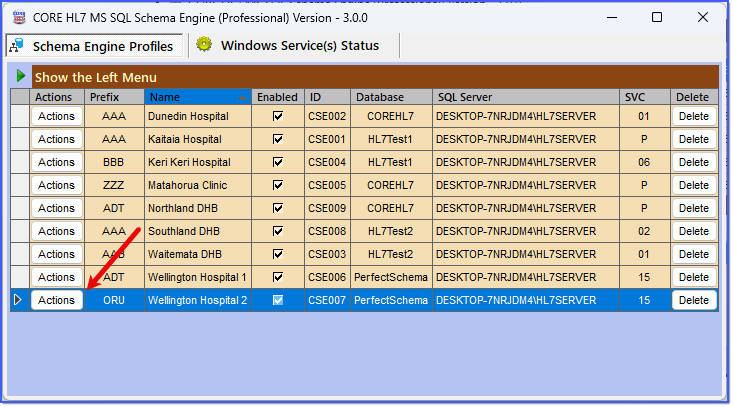Image resolution: width=733 pixels, height=407 pixels.
Task: Click the ID column header
Action: click(327, 97)
